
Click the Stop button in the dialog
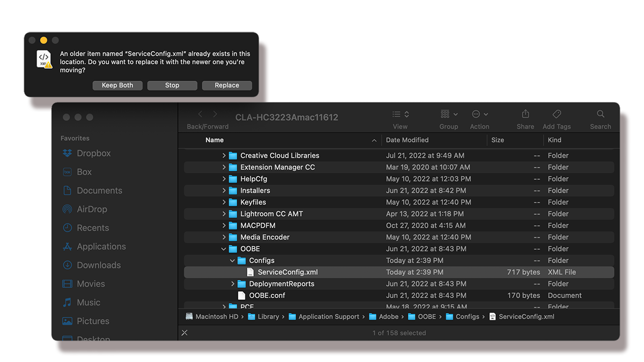point(172,85)
